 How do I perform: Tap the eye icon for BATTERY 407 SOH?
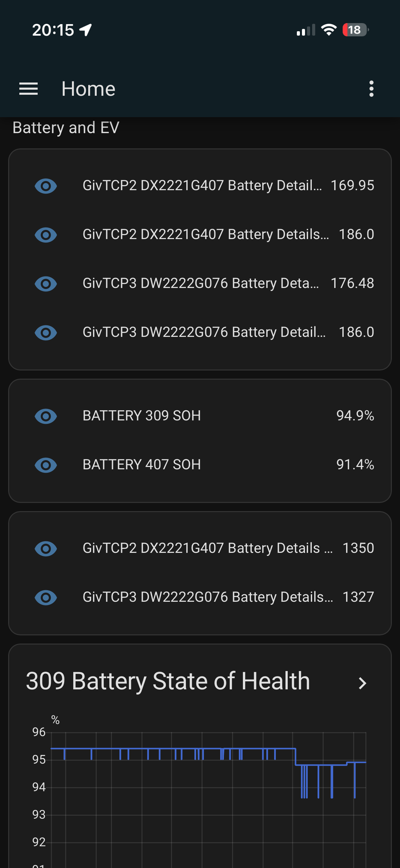pyautogui.click(x=46, y=465)
